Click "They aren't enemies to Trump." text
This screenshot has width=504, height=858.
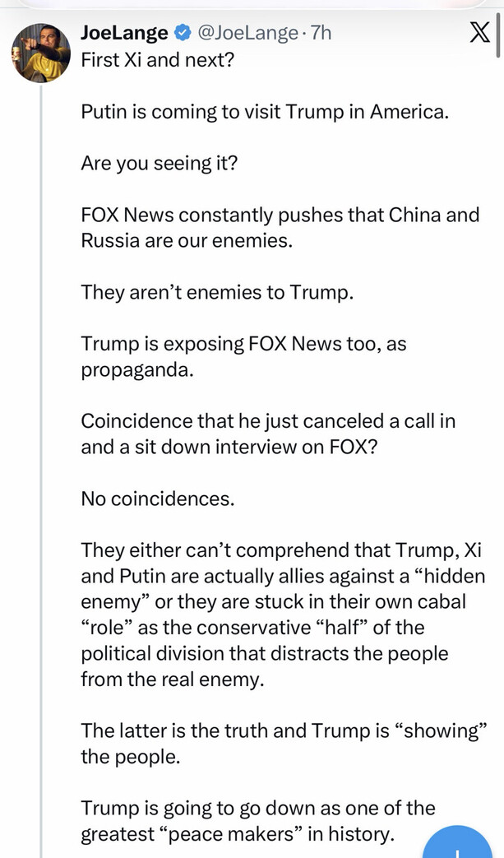[218, 292]
